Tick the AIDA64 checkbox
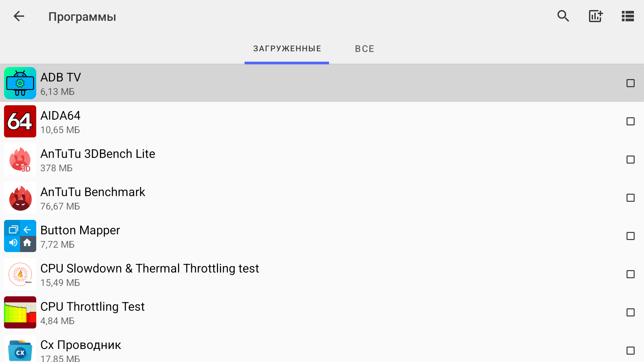The width and height of the screenshot is (644, 362). pyautogui.click(x=630, y=121)
